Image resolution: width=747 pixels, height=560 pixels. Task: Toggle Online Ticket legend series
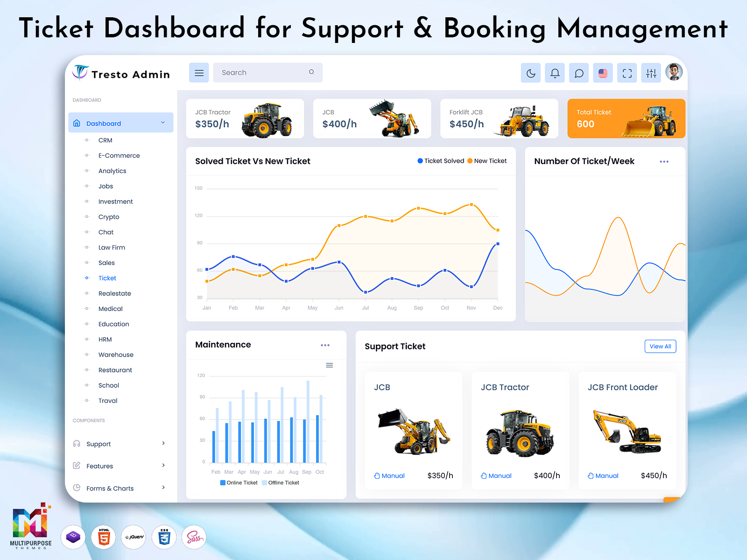pos(239,483)
